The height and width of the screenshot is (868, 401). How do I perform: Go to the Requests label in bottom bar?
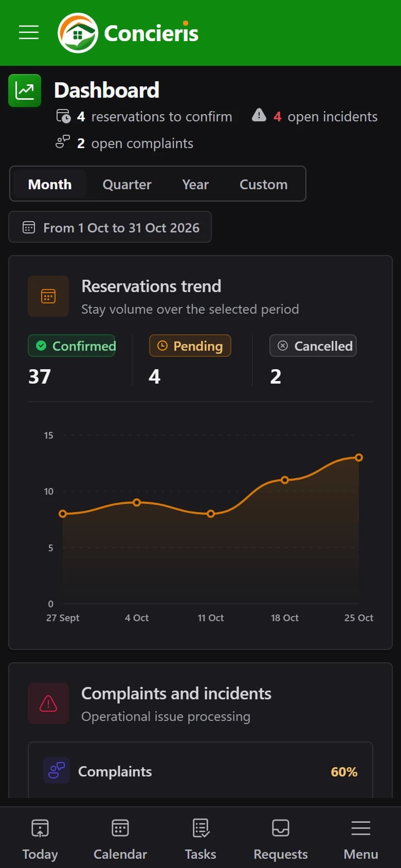(x=281, y=854)
